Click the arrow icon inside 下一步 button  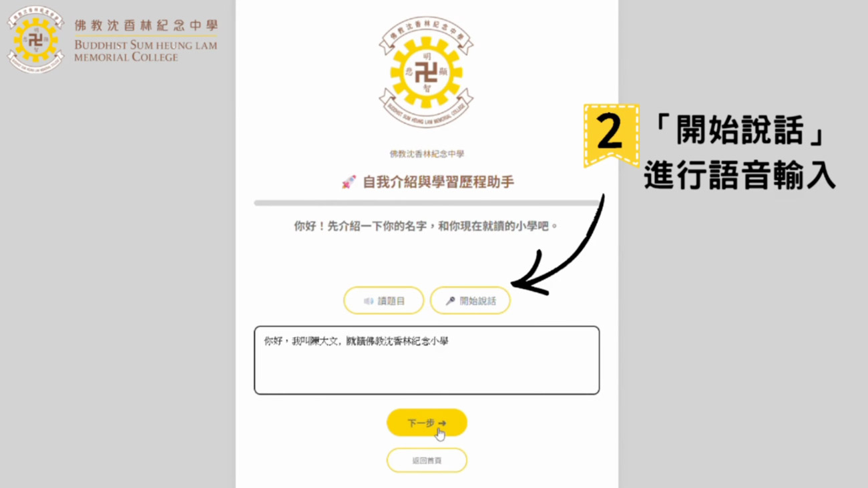(442, 423)
